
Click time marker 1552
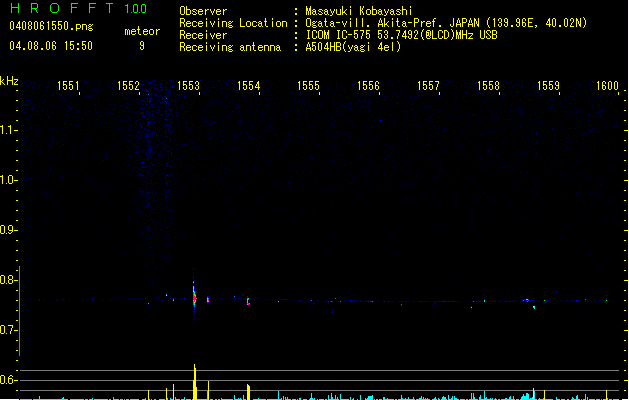[128, 86]
